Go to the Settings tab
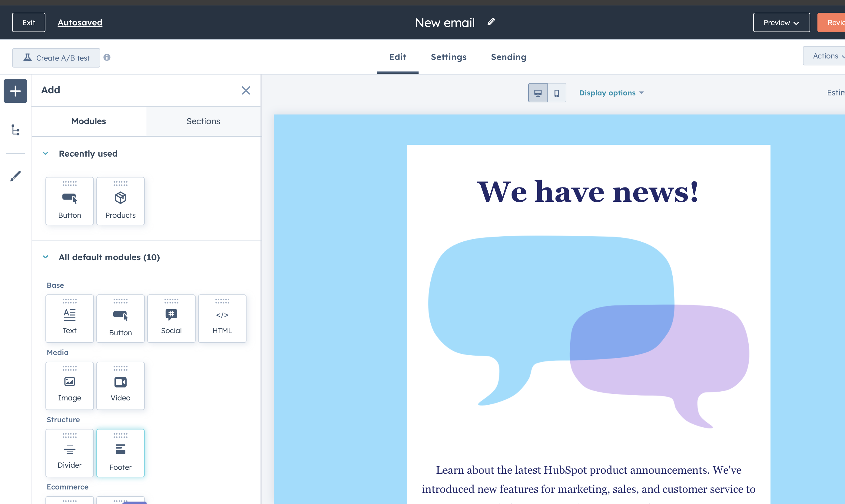845x504 pixels. [449, 57]
